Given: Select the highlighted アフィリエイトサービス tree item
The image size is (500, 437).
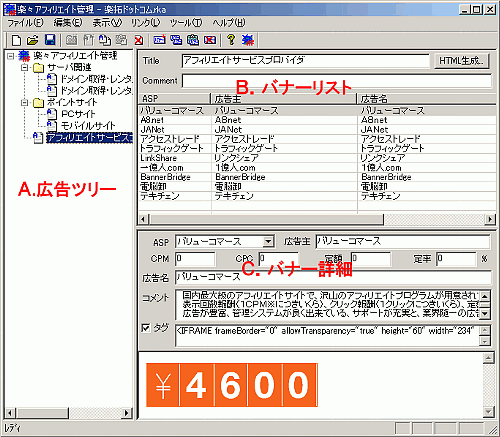Looking at the screenshot, I should pyautogui.click(x=89, y=138).
